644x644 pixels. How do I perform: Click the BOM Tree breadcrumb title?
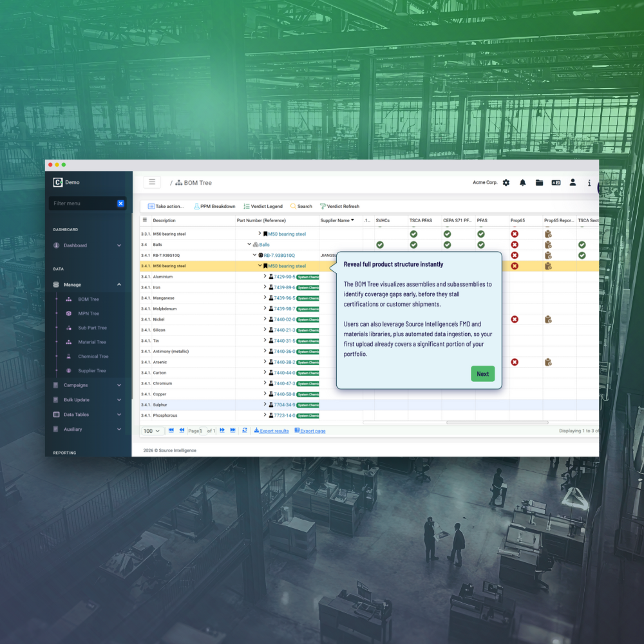tap(198, 183)
